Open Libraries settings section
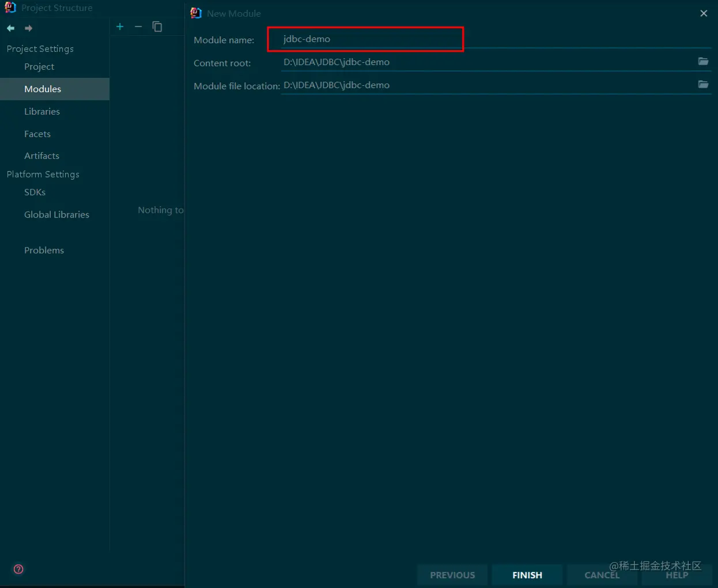The image size is (718, 588). coord(42,111)
